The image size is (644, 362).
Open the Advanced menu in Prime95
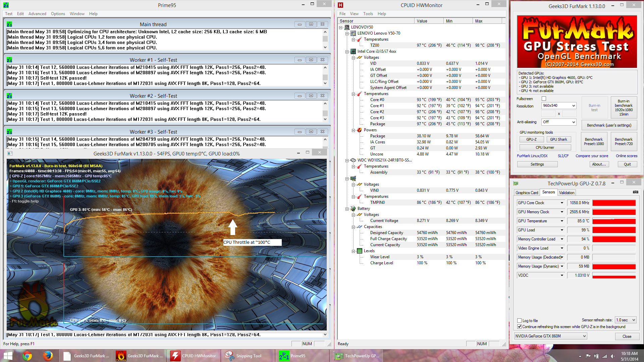[x=37, y=14]
